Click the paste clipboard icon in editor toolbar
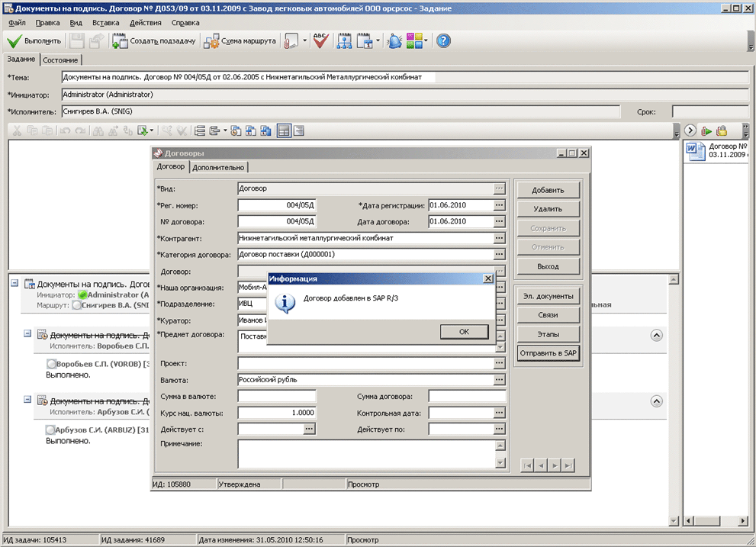 [x=47, y=130]
